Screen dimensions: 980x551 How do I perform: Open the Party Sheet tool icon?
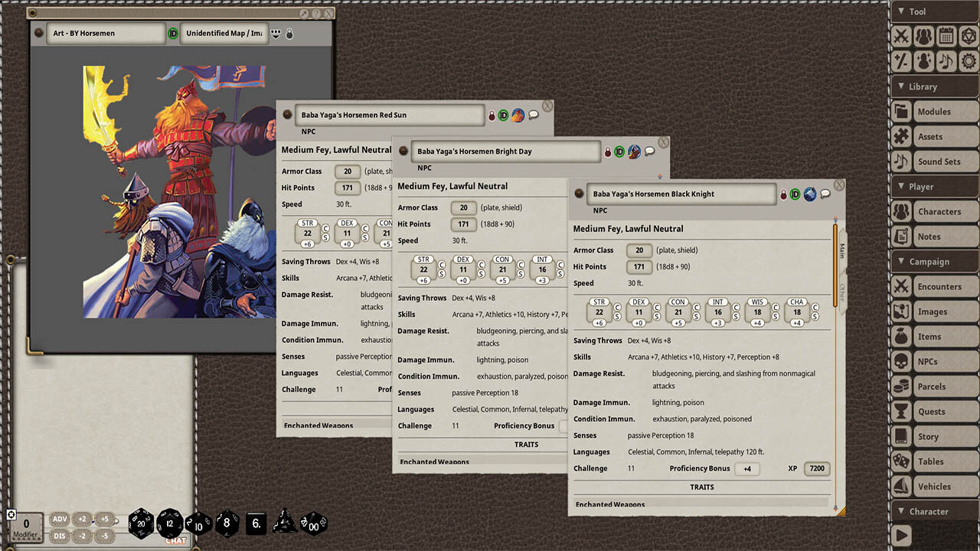pos(925,36)
